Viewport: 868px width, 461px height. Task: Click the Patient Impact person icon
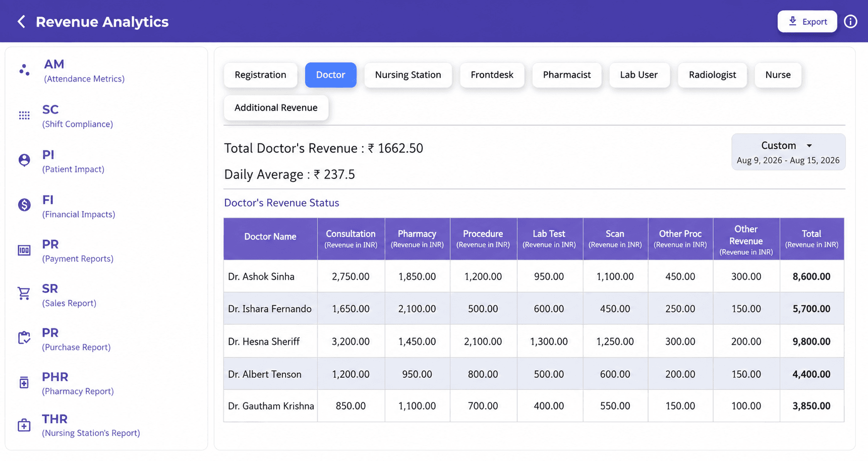[24, 160]
